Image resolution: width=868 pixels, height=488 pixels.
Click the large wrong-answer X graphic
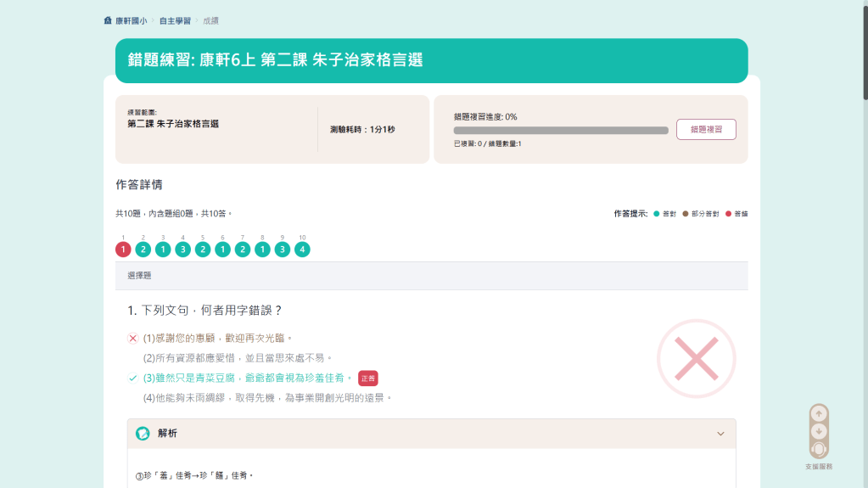coord(696,358)
